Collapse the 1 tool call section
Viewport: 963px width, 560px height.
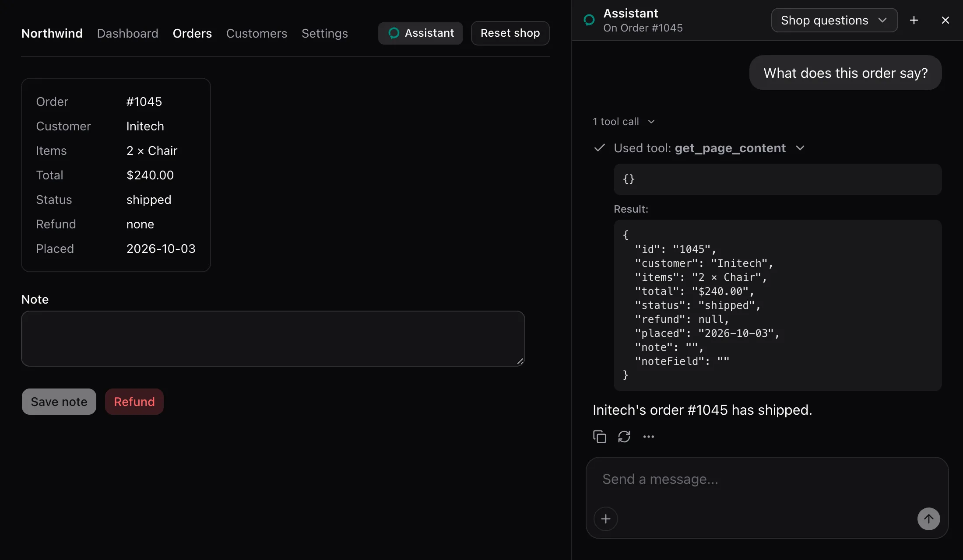point(624,122)
